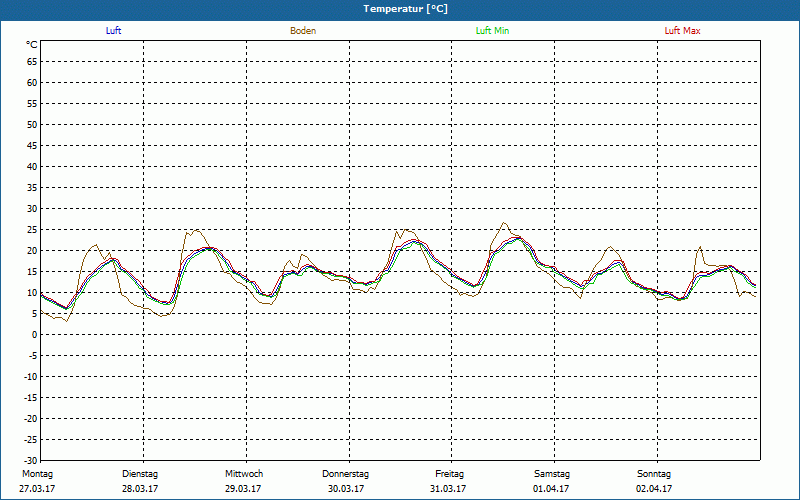The height and width of the screenshot is (500, 800).
Task: Click the -15 value on temperature axis
Action: click(31, 397)
